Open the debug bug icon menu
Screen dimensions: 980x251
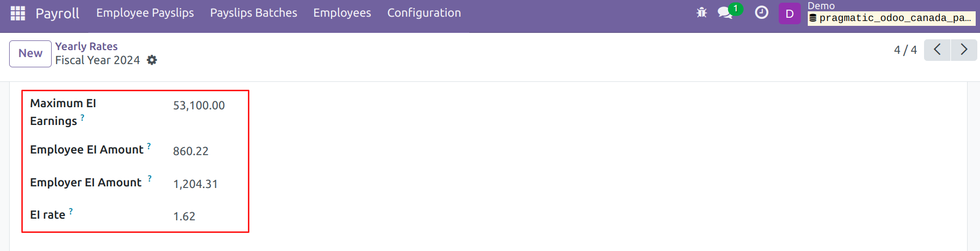point(701,12)
